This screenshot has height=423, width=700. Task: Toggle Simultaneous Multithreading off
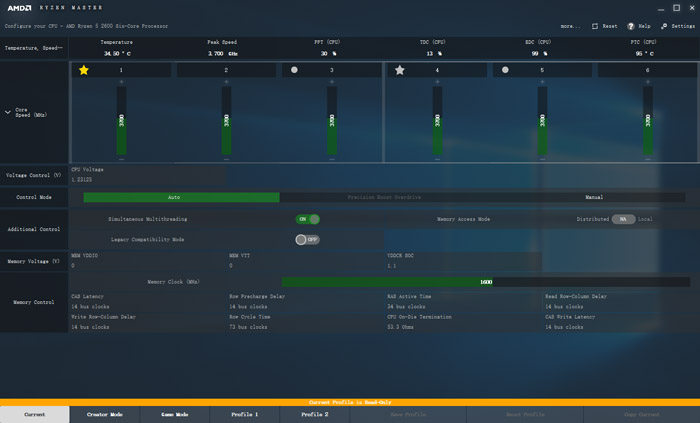tap(307, 219)
